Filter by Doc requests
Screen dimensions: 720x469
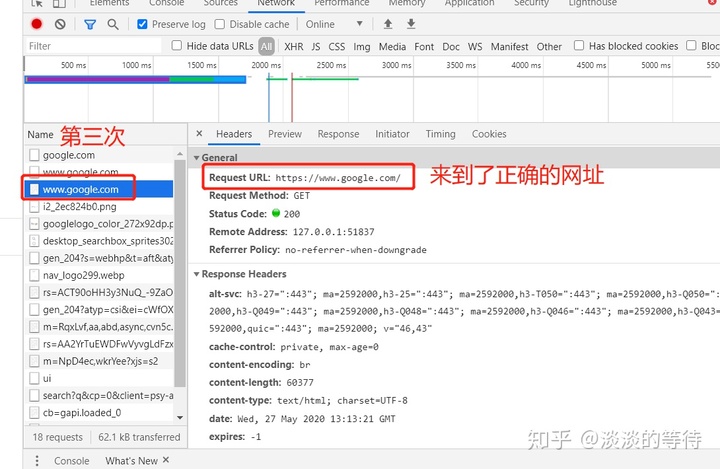coord(451,46)
